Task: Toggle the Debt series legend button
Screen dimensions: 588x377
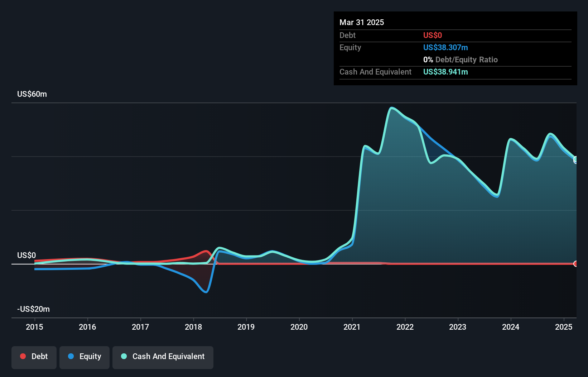Action: [34, 357]
